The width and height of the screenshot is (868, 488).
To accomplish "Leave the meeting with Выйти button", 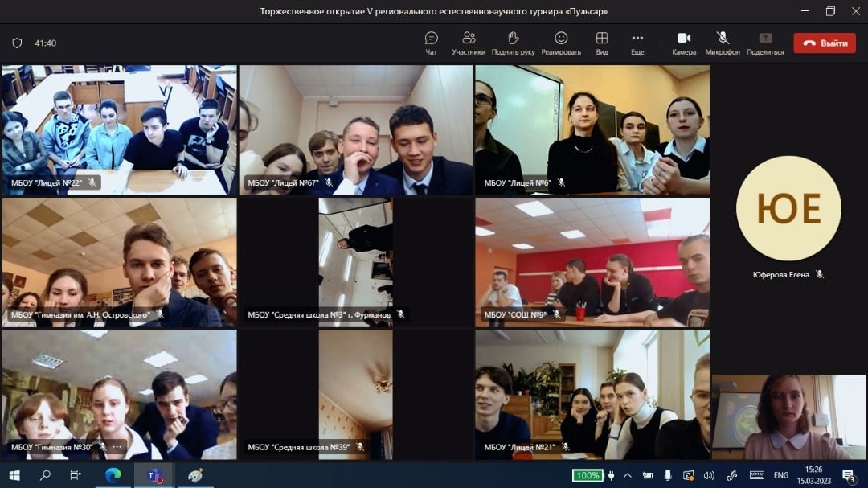I will (825, 43).
